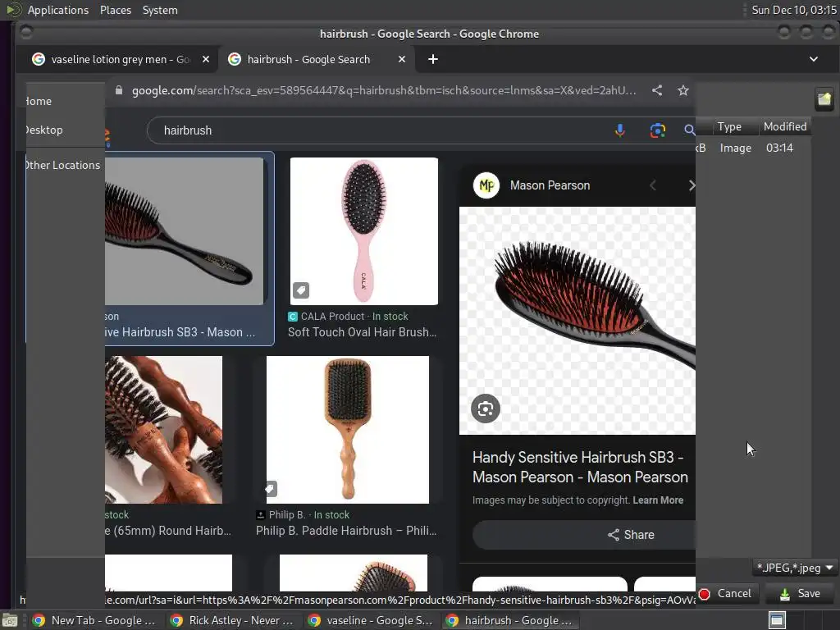Open the Applications menu

[58, 10]
